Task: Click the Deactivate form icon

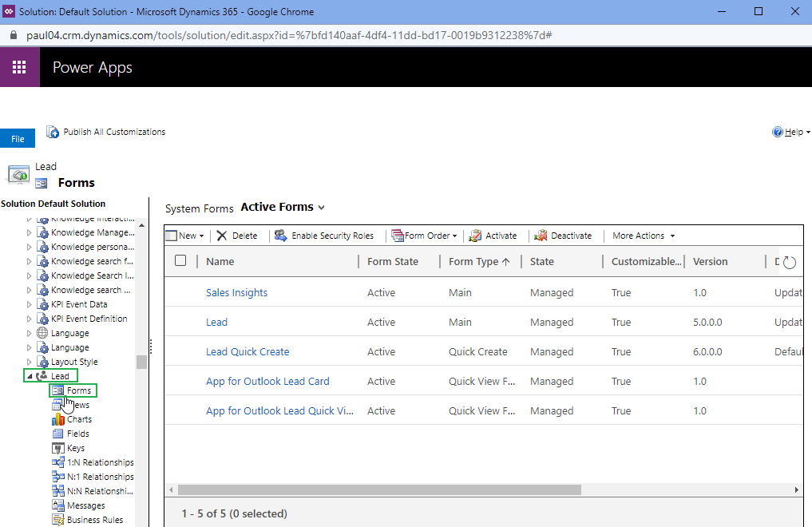Action: click(x=541, y=236)
